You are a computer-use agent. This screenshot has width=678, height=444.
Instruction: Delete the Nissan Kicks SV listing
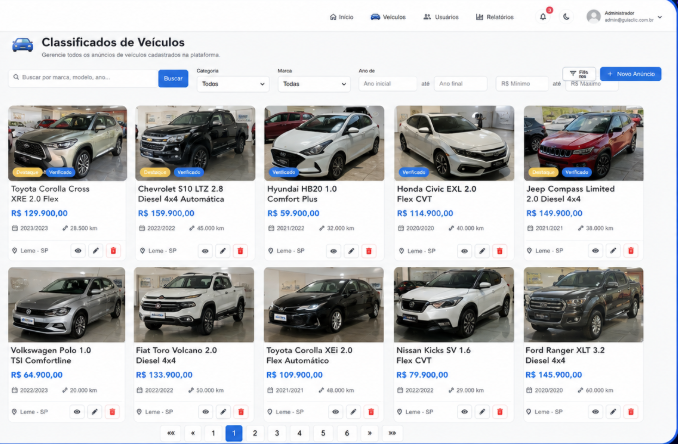500,412
